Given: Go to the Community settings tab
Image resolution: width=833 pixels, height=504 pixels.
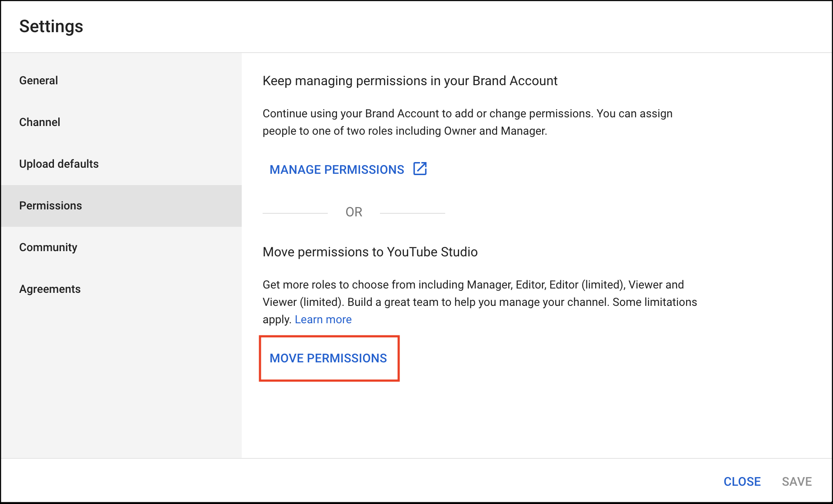Looking at the screenshot, I should 121,248.
